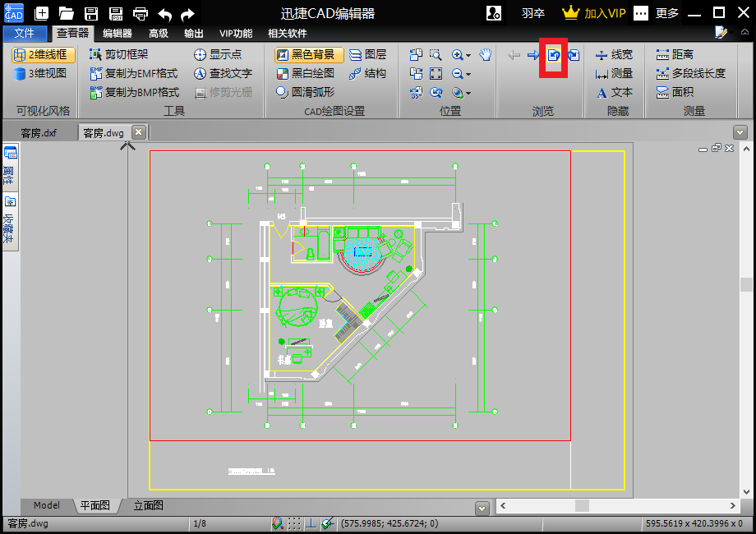Viewport: 756px width, 534px height.
Task: Click the zoom in magnifier icon
Action: click(x=458, y=55)
